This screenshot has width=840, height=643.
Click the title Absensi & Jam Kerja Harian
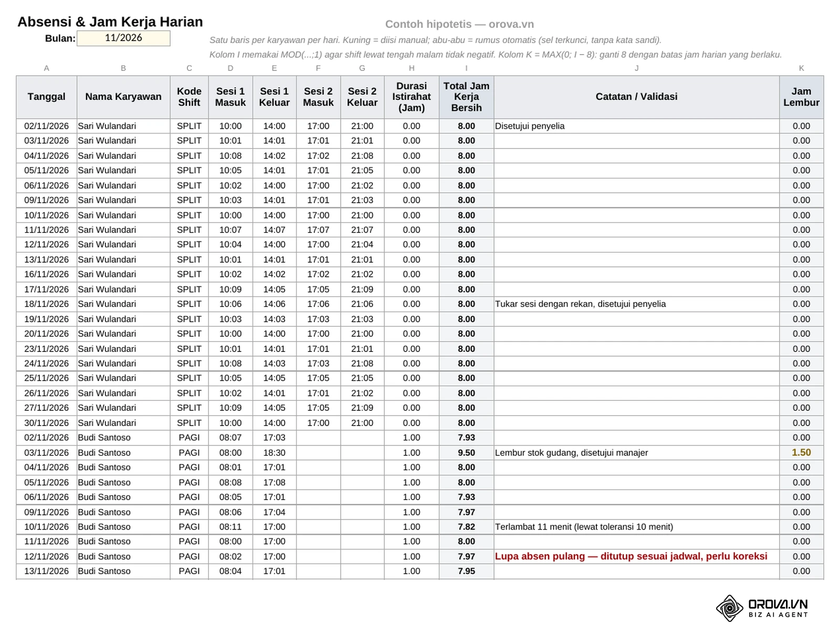[110, 22]
